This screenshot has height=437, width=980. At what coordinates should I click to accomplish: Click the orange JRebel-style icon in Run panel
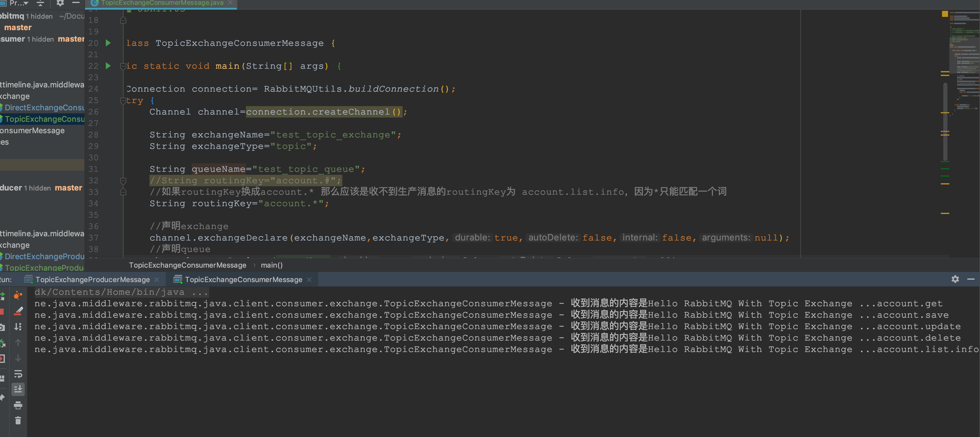click(18, 295)
